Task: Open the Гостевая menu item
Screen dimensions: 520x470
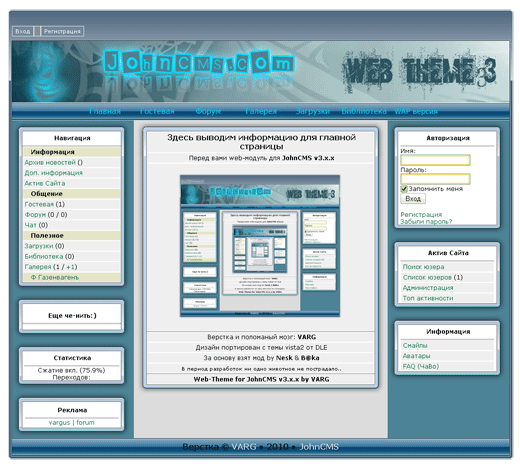Action: coord(157,111)
